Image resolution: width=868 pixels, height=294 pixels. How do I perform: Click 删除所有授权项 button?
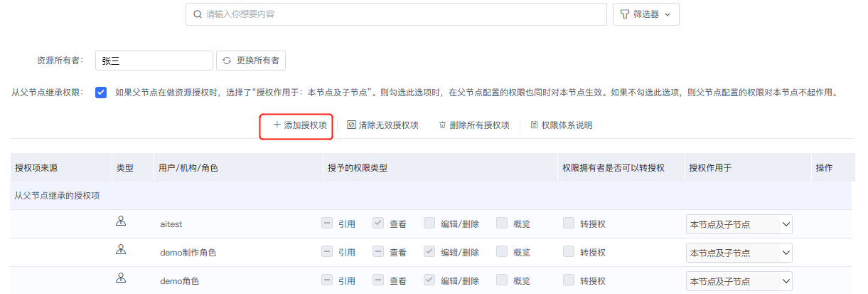tap(474, 125)
